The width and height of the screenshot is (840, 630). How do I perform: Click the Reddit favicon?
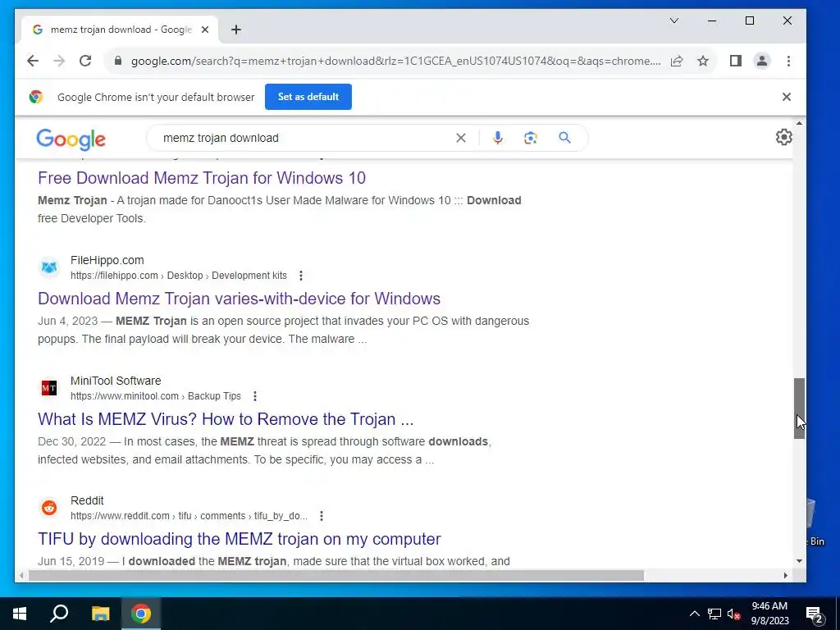[49, 508]
